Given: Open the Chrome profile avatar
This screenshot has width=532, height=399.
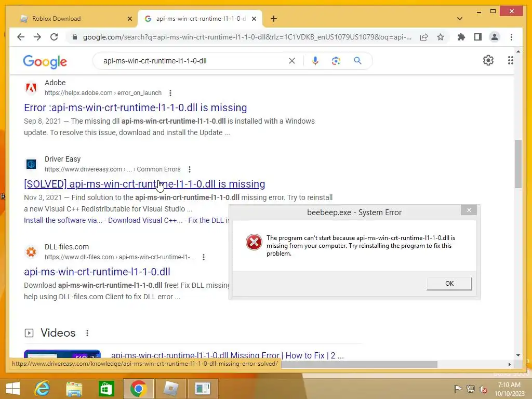Looking at the screenshot, I should [x=495, y=37].
